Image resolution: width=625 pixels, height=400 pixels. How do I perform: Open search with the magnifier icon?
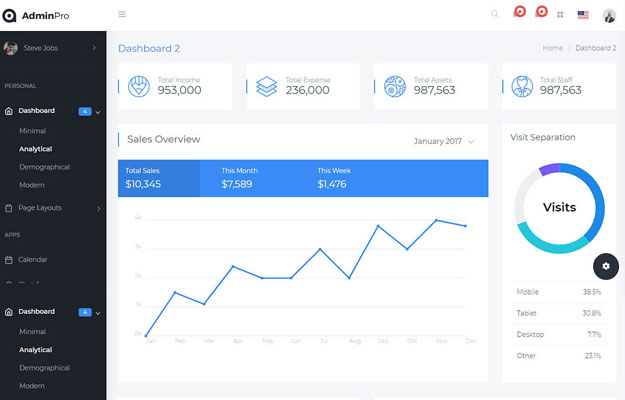point(494,14)
